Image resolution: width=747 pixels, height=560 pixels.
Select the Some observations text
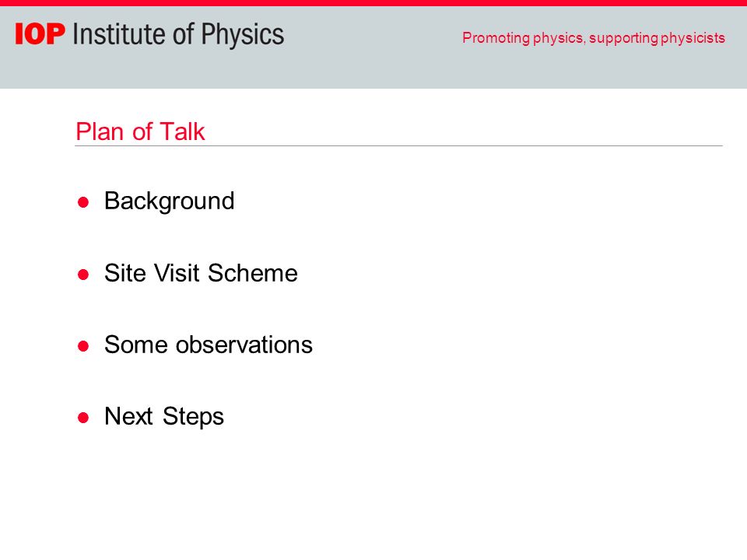pos(209,345)
